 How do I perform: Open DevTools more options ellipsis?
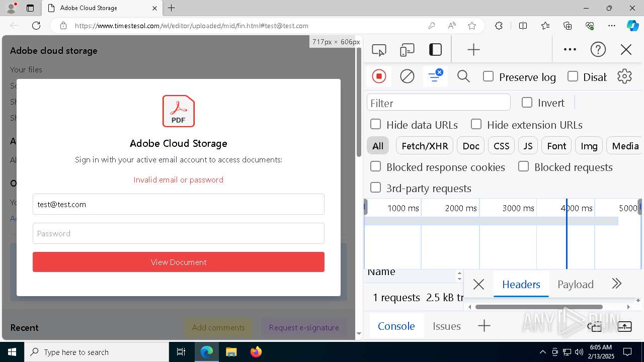pyautogui.click(x=570, y=49)
